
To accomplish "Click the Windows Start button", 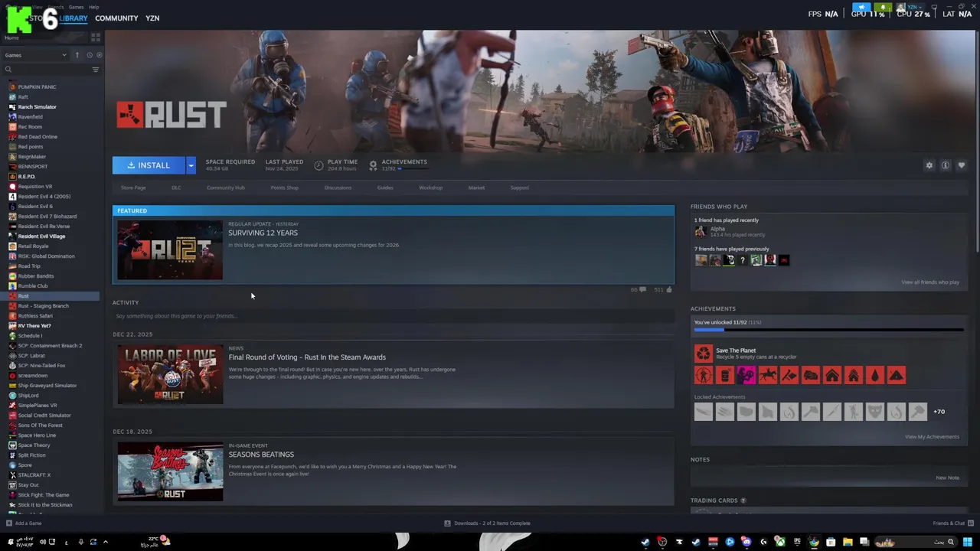I will [967, 542].
